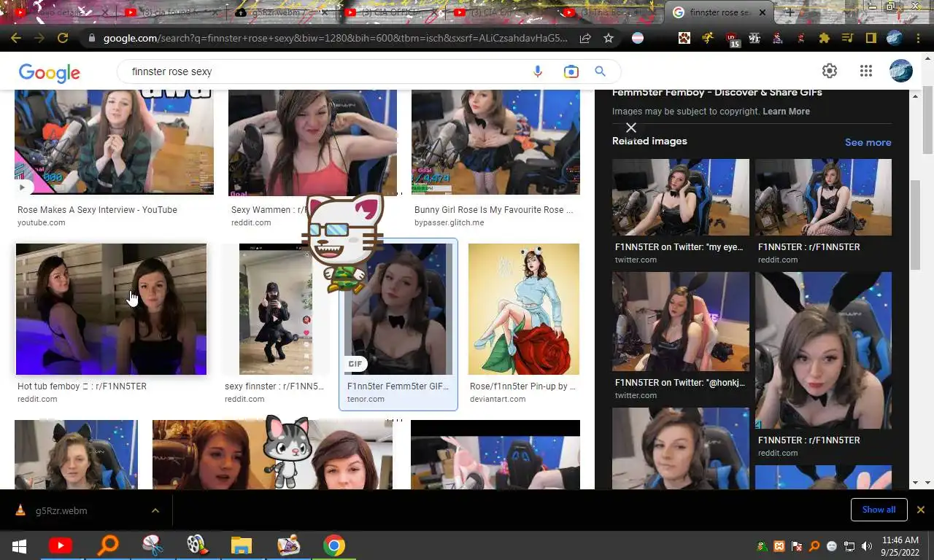Open YouTube from the taskbar

(61, 545)
